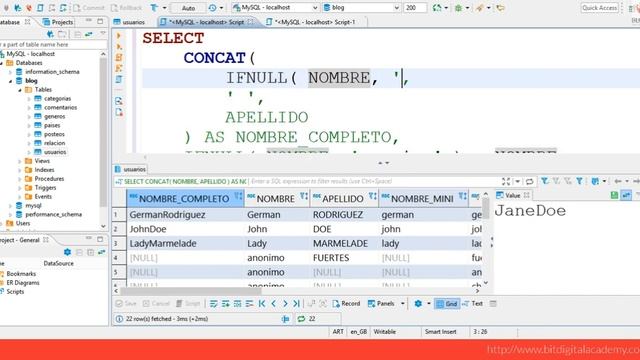The image size is (640, 360).
Task: Click the Rollback button
Action: (x=126, y=8)
